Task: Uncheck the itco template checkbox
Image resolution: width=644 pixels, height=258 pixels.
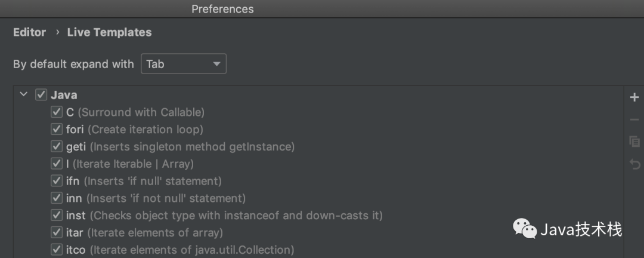Action: click(56, 250)
